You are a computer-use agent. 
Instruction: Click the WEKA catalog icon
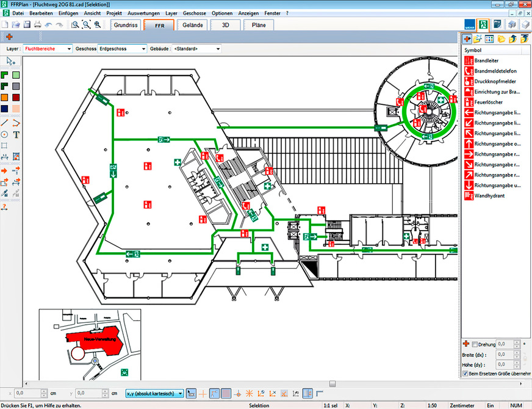pyautogui.click(x=469, y=24)
